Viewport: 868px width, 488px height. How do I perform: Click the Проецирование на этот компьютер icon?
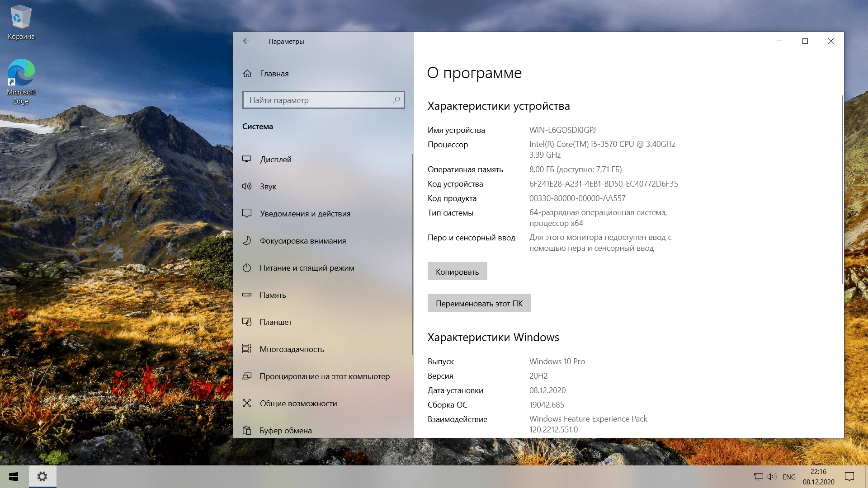tap(247, 376)
